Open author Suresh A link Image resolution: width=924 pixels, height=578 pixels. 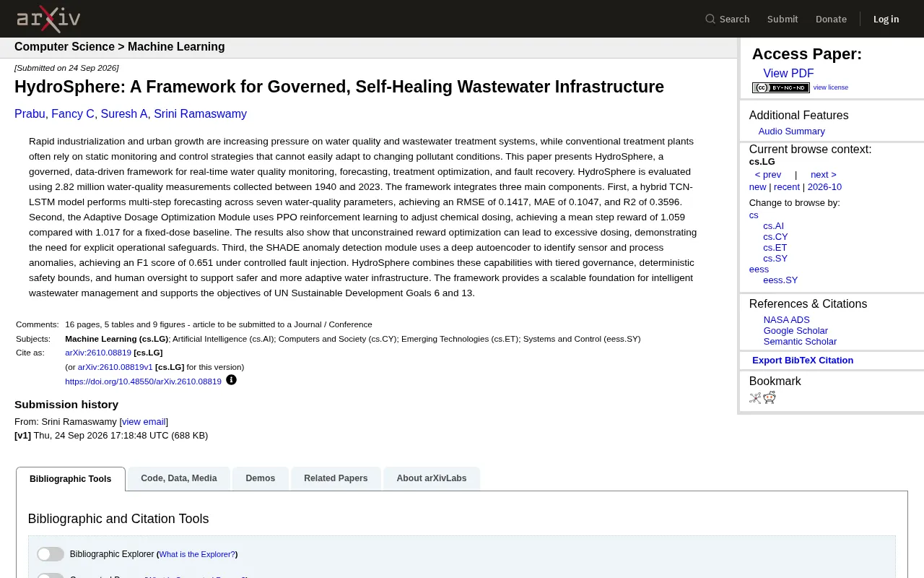pyautogui.click(x=124, y=114)
